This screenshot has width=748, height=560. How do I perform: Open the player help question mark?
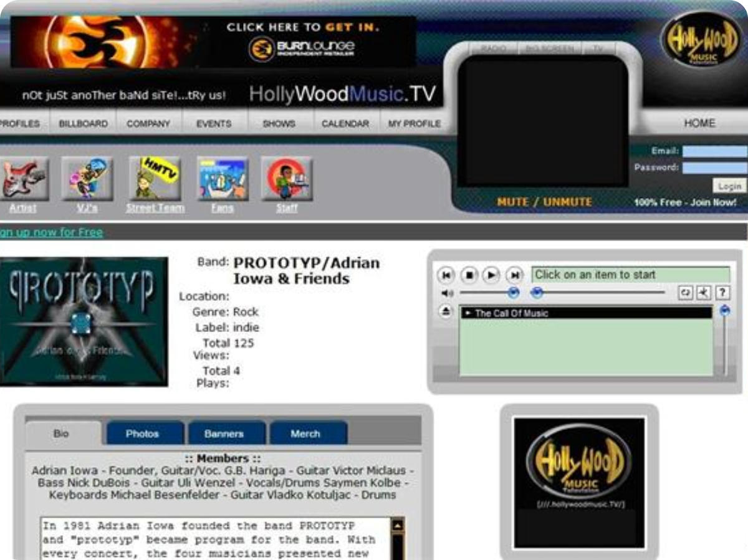tap(722, 293)
